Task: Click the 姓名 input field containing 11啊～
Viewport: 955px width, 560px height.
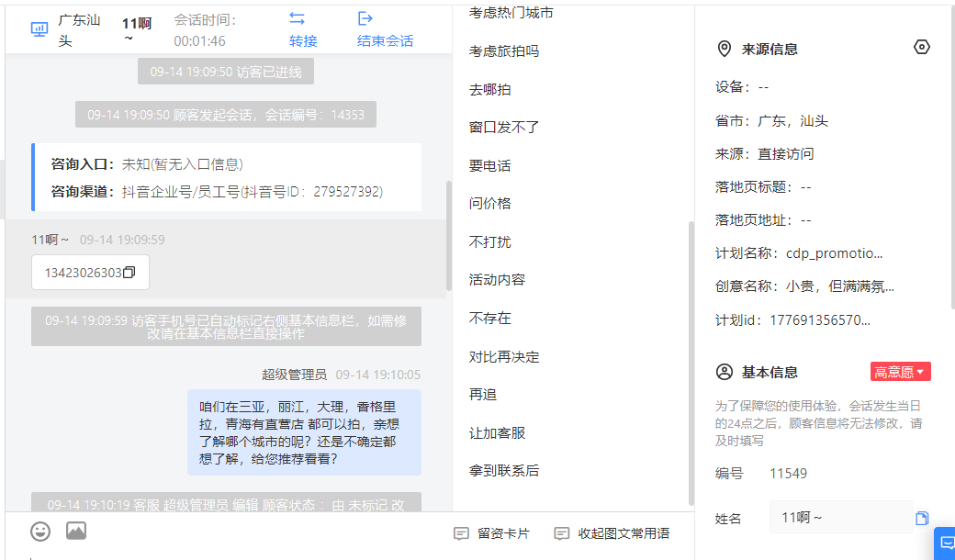Action: 840,518
